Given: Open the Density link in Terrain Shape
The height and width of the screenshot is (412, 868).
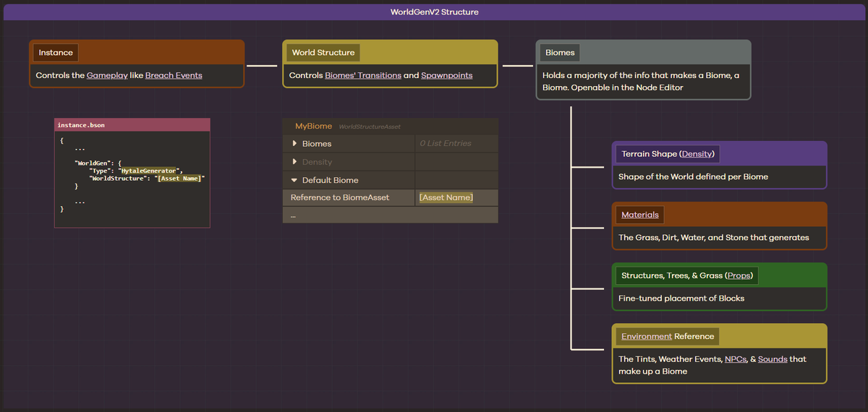Looking at the screenshot, I should [697, 154].
